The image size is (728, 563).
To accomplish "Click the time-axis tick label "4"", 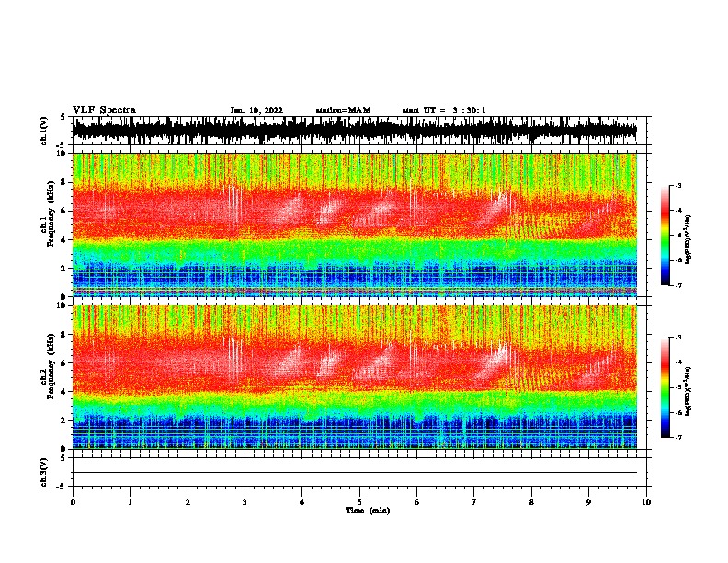I will tap(302, 502).
